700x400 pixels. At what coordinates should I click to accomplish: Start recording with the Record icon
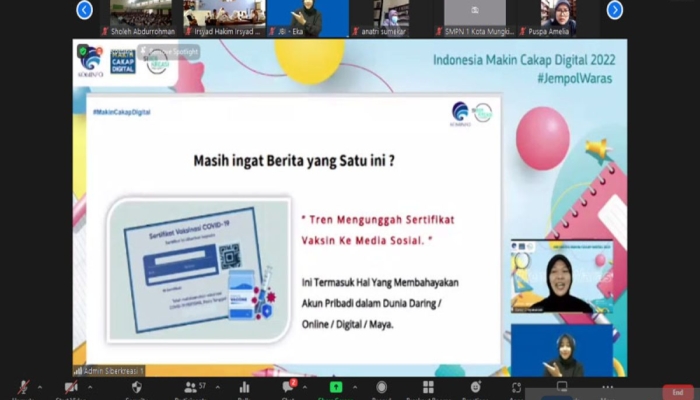(x=381, y=387)
